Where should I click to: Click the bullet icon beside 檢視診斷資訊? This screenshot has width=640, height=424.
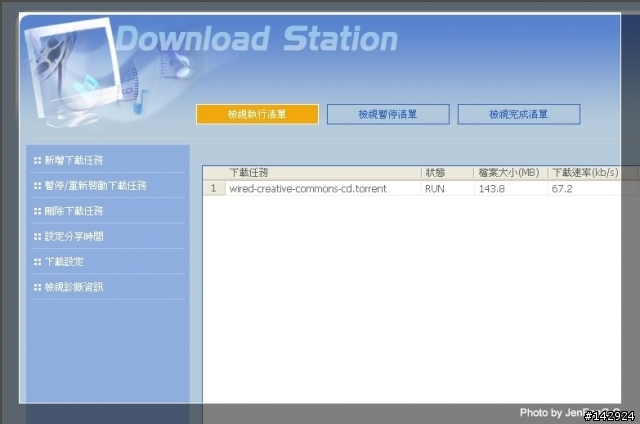tap(38, 287)
